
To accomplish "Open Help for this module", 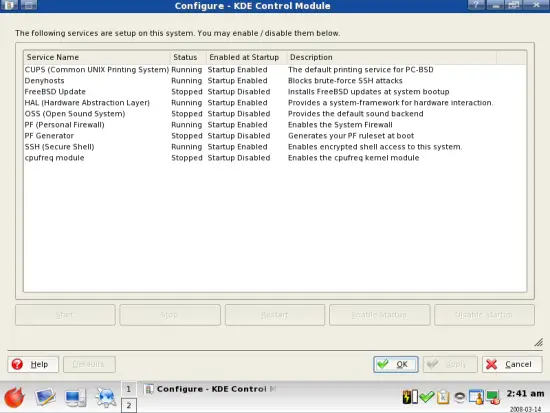I will 33,364.
